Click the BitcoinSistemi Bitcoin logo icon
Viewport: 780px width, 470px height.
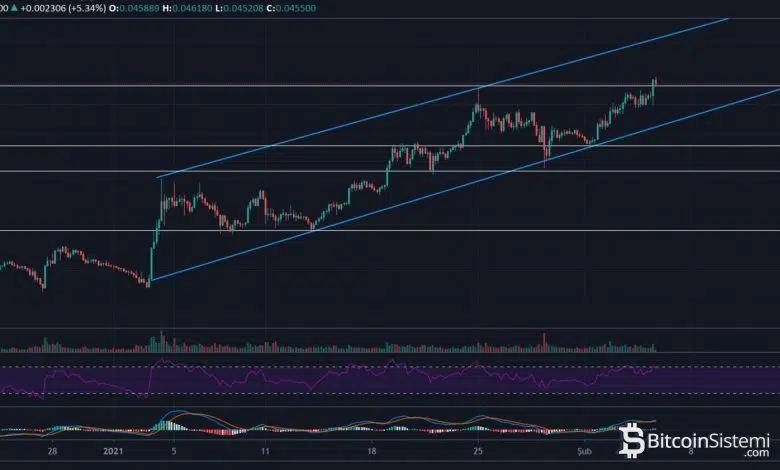[632, 439]
